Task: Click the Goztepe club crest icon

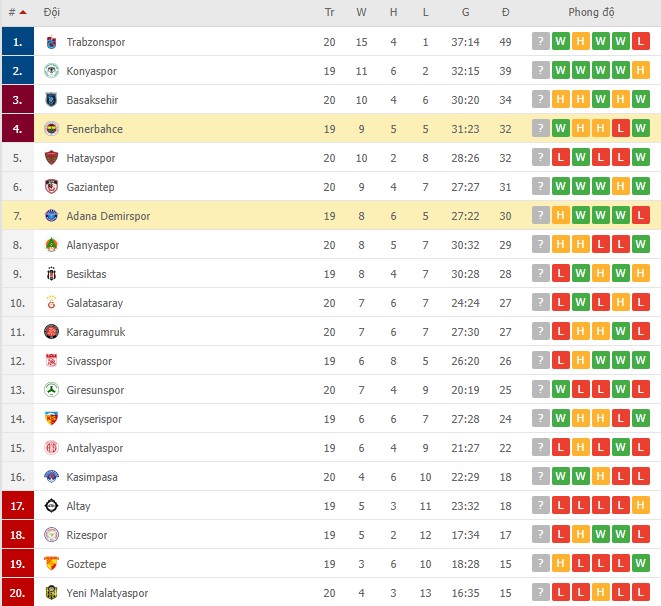Action: (52, 564)
